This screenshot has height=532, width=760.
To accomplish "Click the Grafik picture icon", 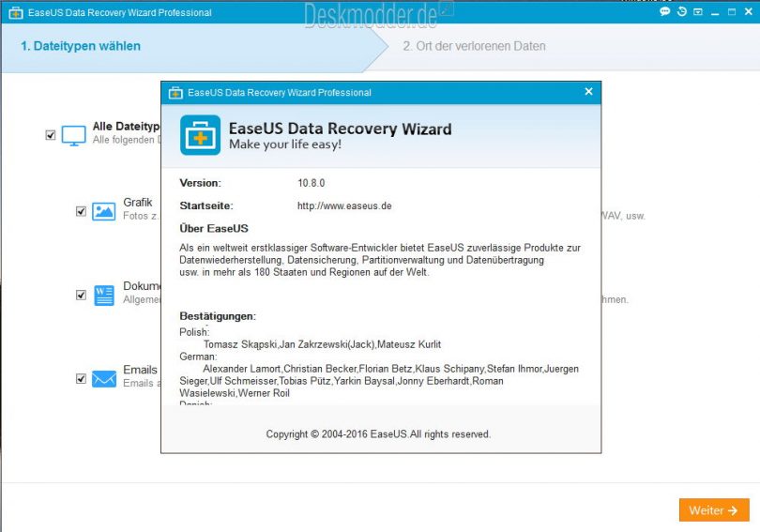I will [104, 211].
